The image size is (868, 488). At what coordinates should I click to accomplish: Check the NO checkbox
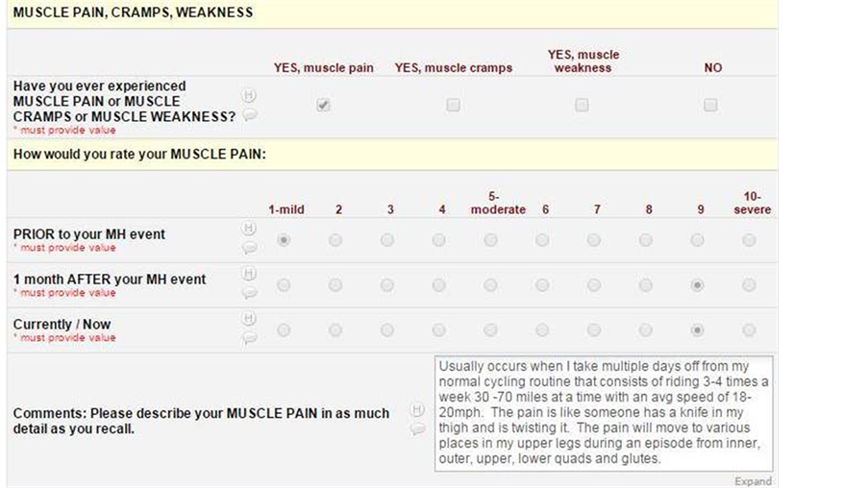710,105
